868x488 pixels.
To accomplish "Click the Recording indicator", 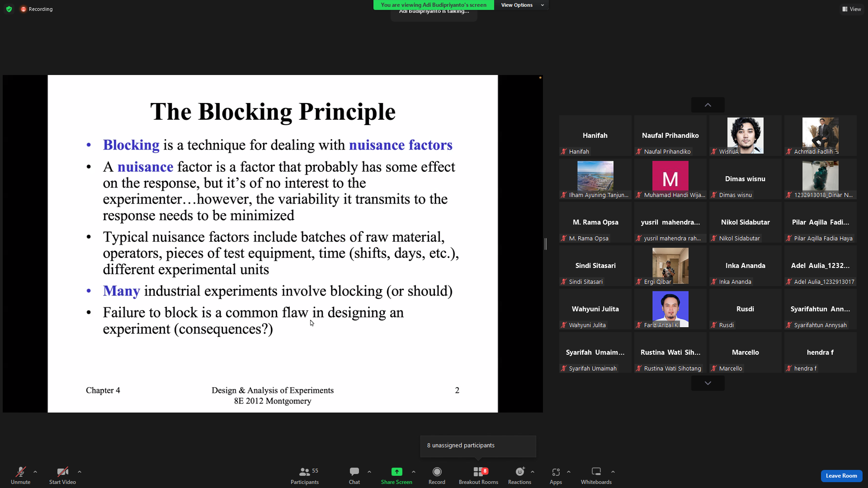I will click(x=37, y=9).
